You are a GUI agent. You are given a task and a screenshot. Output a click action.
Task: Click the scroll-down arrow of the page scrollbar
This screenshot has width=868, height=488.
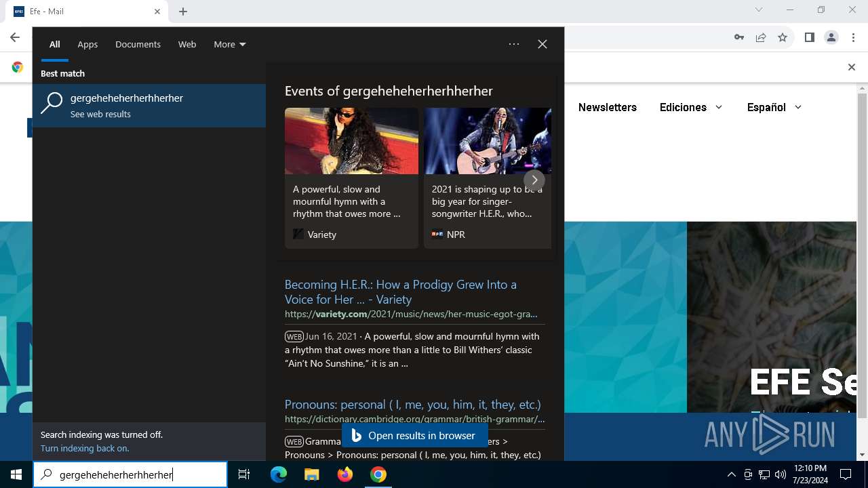pos(863,455)
